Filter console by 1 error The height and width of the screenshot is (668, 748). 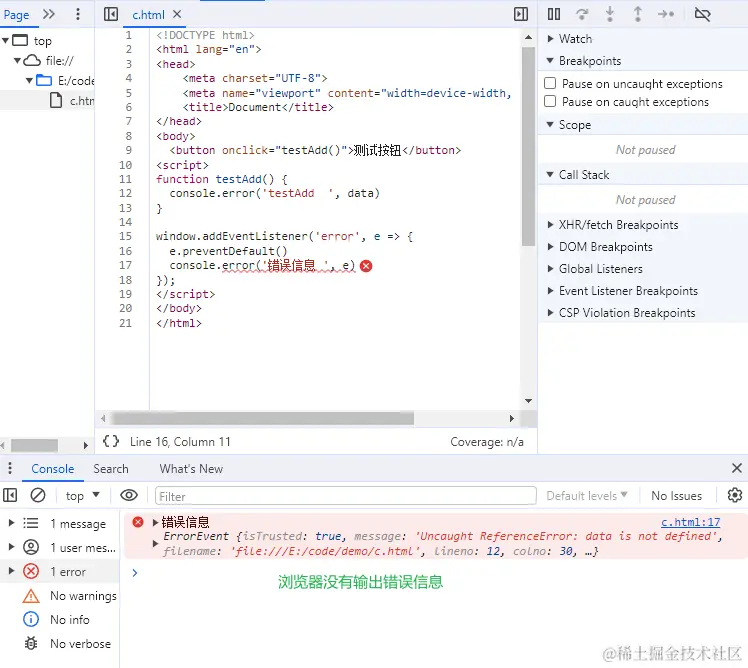(60, 571)
